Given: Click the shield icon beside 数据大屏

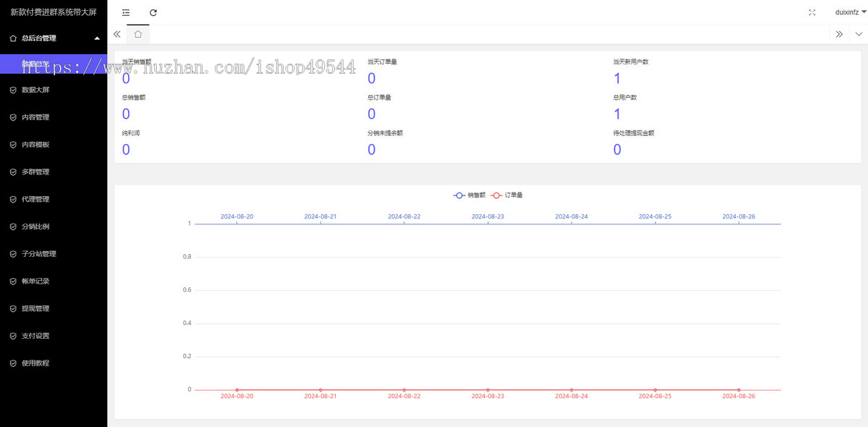Looking at the screenshot, I should click(x=13, y=90).
